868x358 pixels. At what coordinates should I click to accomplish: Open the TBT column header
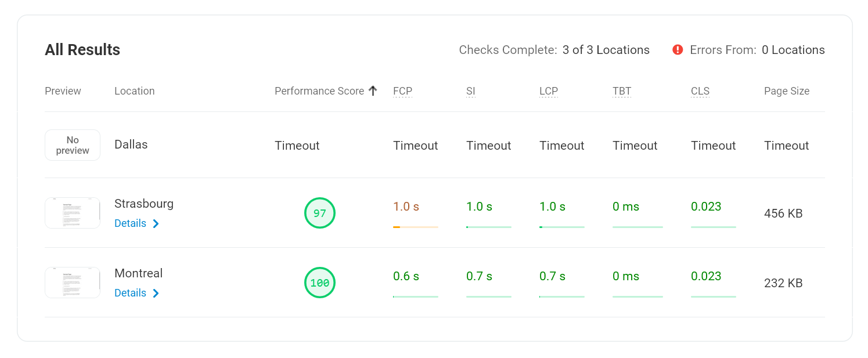point(622,91)
